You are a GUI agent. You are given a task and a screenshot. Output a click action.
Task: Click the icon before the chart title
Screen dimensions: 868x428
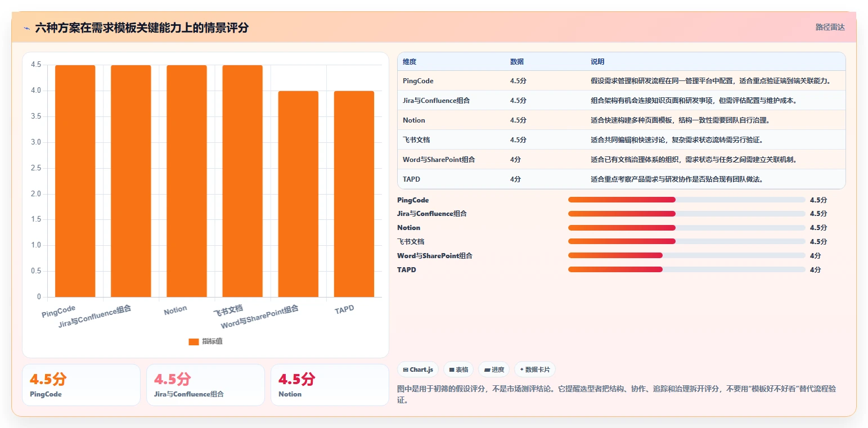26,28
